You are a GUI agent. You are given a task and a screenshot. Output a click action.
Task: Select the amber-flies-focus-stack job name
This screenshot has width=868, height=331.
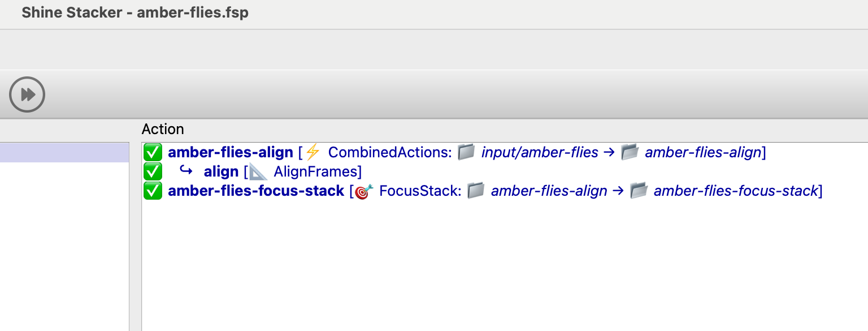click(256, 191)
